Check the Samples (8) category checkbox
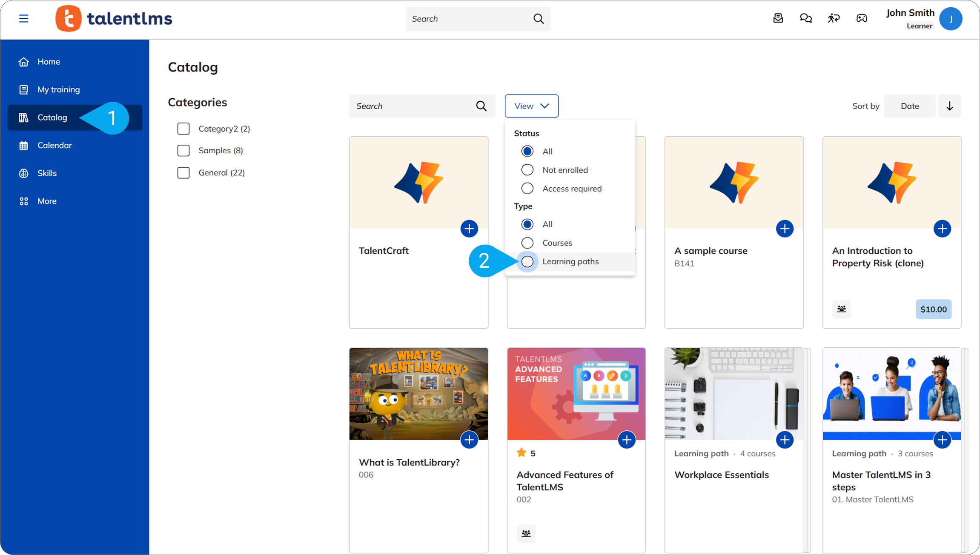 [183, 150]
